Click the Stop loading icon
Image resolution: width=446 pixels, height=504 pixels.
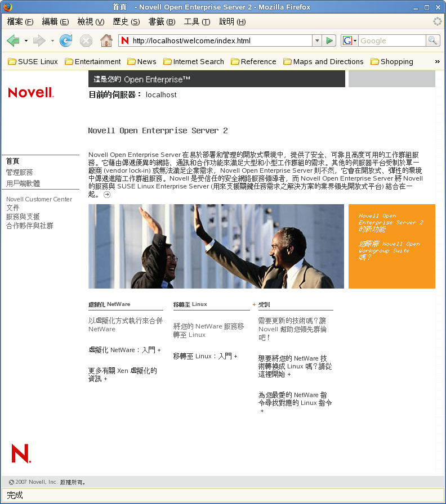[86, 41]
